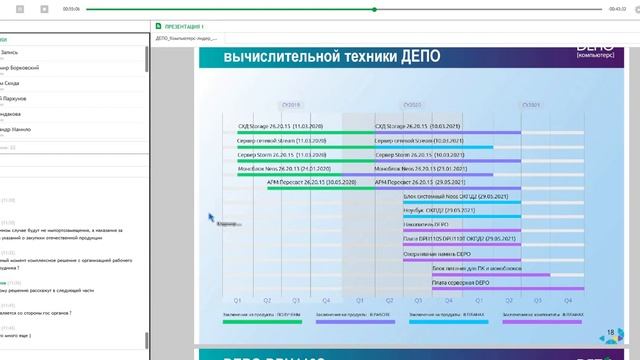The image size is (640, 360).
Task: Click the chat panel scrollbar thumb
Action: click(147, 340)
